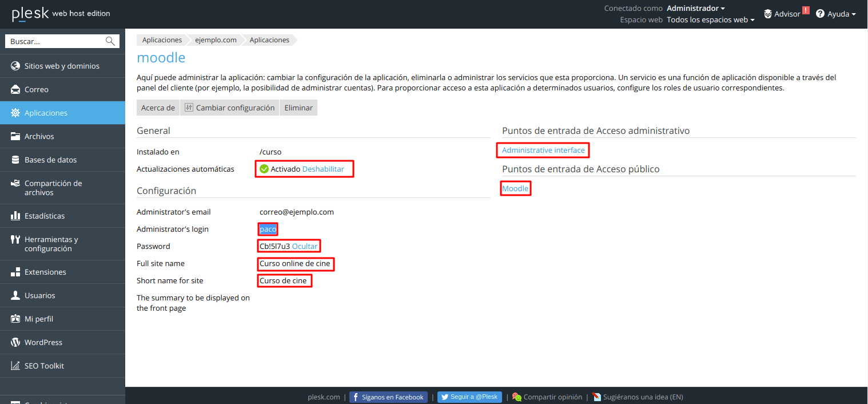This screenshot has height=404, width=868.
Task: Click the Advisor owl icon
Action: click(768, 14)
